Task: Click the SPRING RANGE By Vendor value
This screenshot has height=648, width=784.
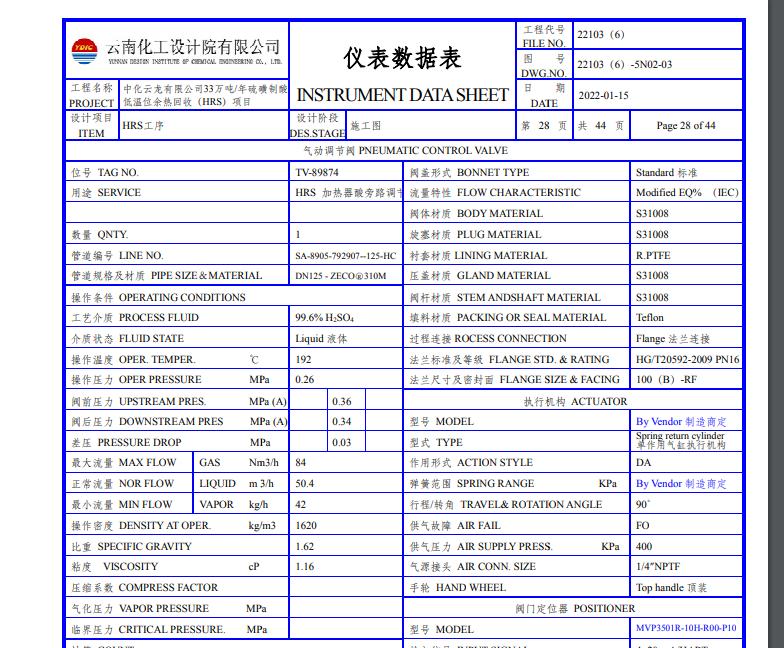Action: (681, 484)
